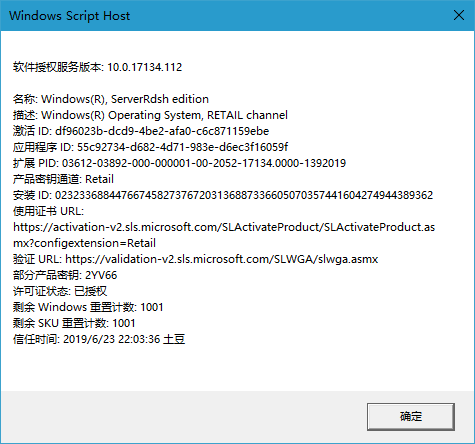The image size is (475, 444).
Task: Click the remaining Windows rearm count 1001 line
Action: 88,307
